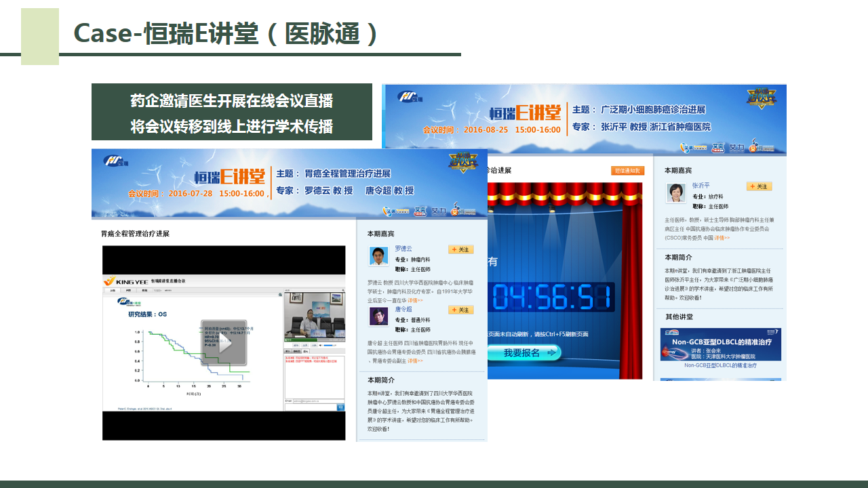Viewport: 868px width, 488px height.
Task: Click the King Yee logo in video
Action: pos(125,281)
